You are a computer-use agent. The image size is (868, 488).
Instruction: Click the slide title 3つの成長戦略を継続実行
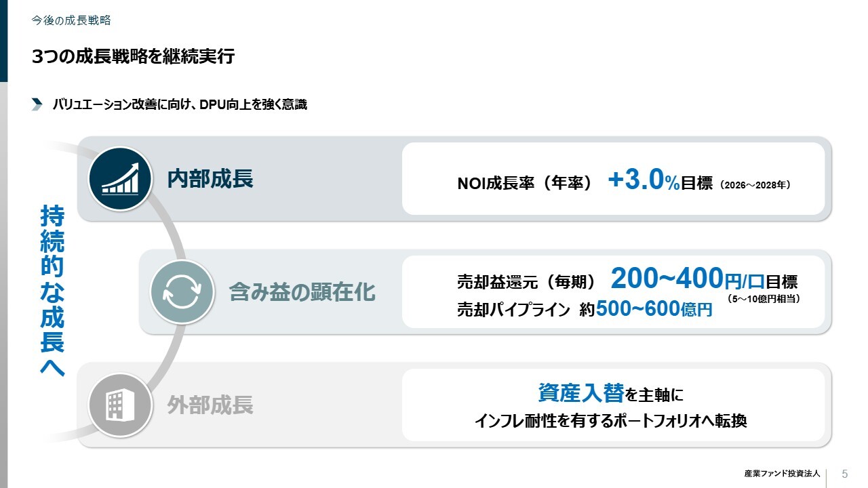click(133, 56)
